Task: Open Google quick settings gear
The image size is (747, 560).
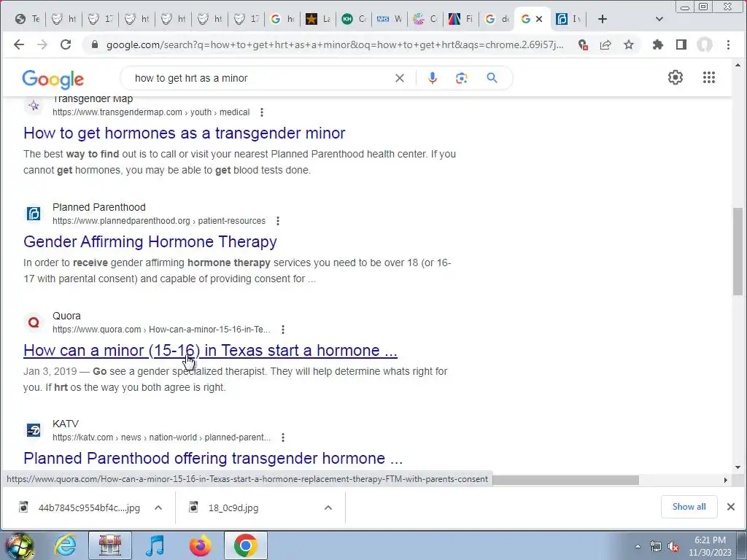Action: [x=675, y=77]
